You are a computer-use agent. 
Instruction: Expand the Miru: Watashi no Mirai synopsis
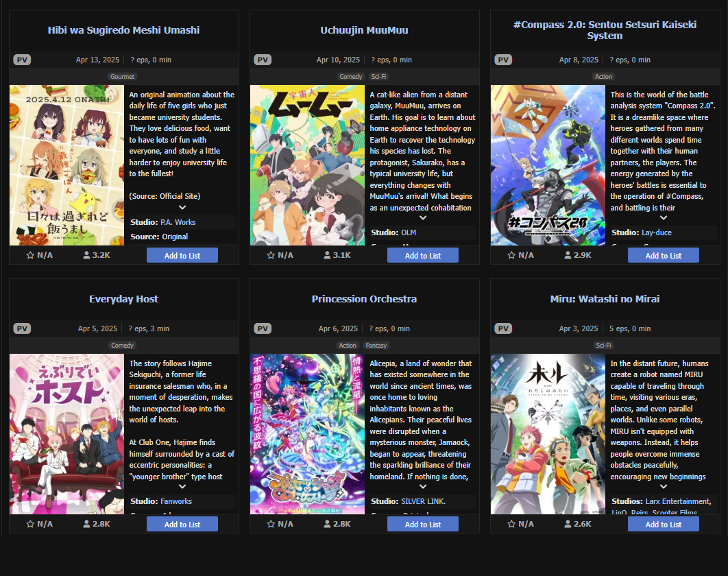click(664, 486)
